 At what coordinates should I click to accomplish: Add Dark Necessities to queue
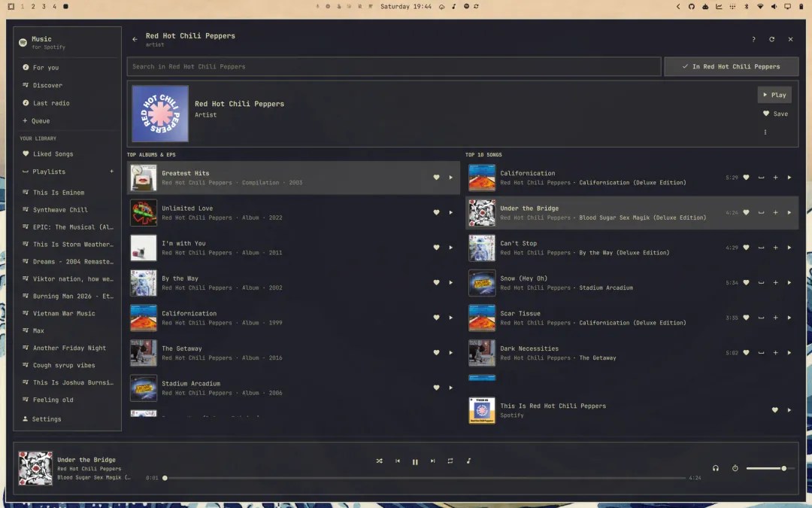click(775, 352)
